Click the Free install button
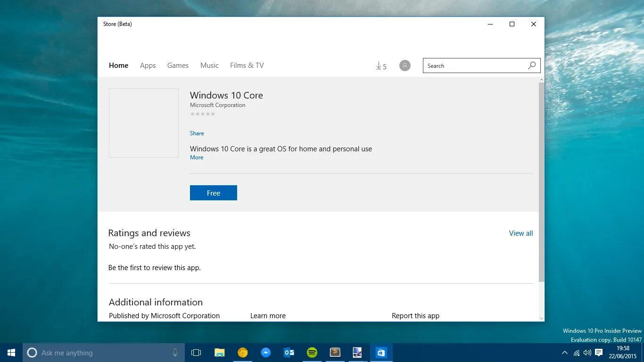 coord(214,193)
